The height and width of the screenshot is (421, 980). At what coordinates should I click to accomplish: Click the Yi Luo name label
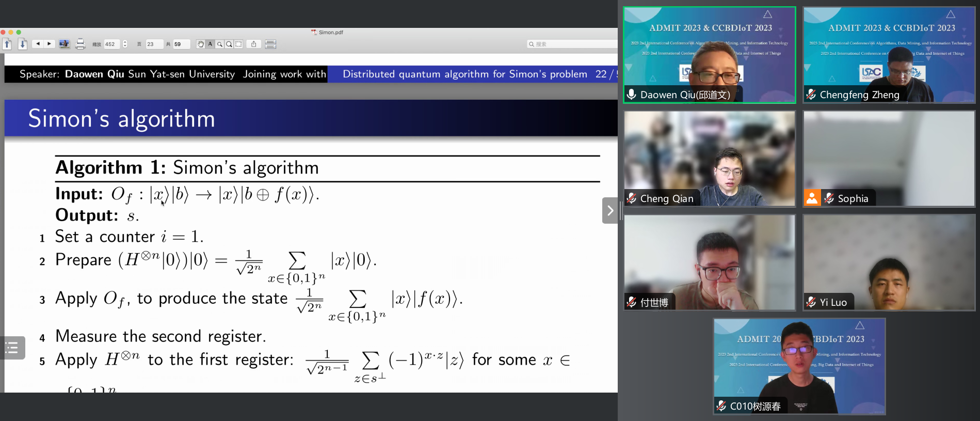833,302
